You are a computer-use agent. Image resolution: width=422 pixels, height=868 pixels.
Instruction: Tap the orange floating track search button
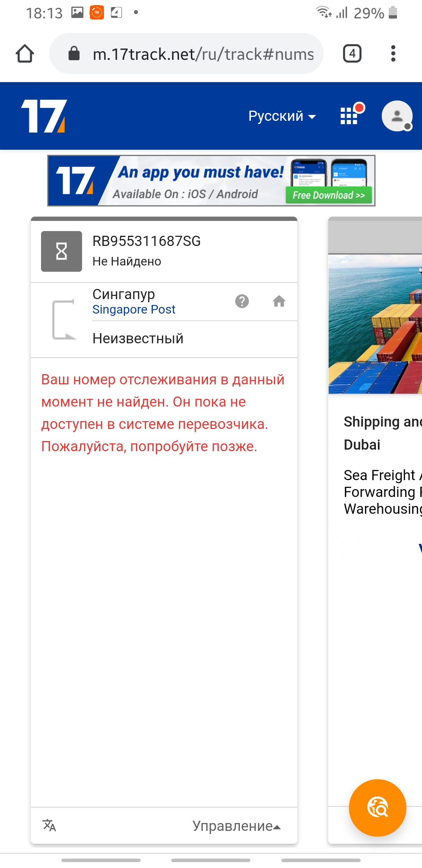point(377,808)
